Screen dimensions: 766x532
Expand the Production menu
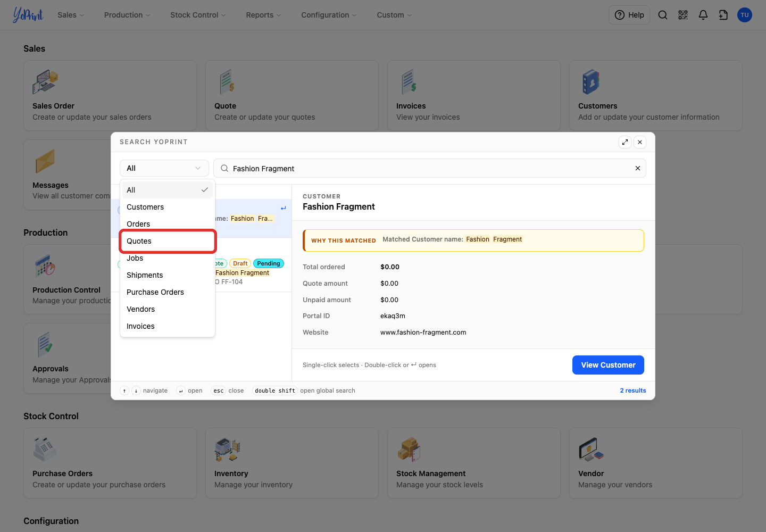coord(127,15)
